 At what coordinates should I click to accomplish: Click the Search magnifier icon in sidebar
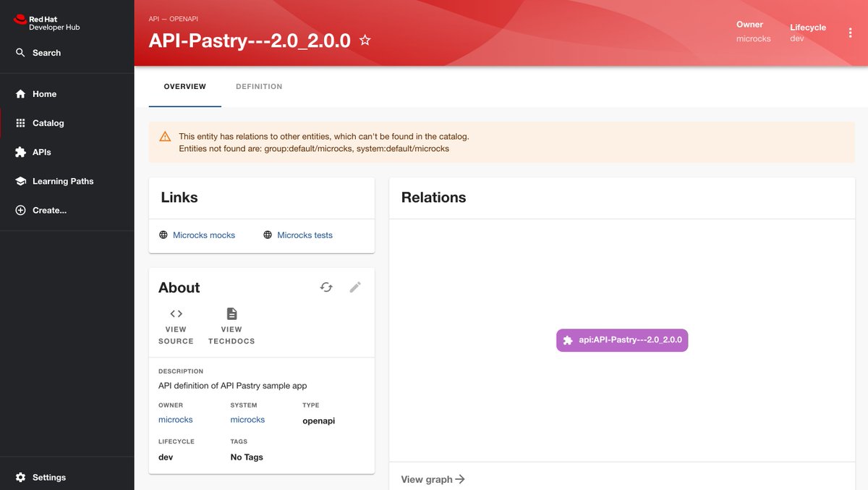pos(20,53)
